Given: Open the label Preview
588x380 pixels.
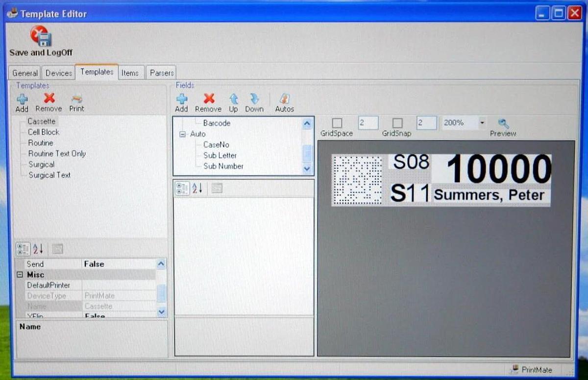Looking at the screenshot, I should click(x=503, y=123).
